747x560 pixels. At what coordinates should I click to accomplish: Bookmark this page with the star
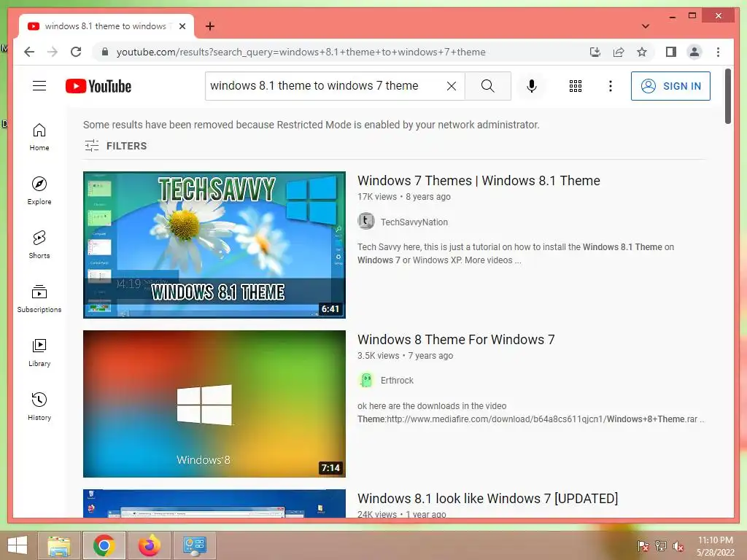click(642, 52)
